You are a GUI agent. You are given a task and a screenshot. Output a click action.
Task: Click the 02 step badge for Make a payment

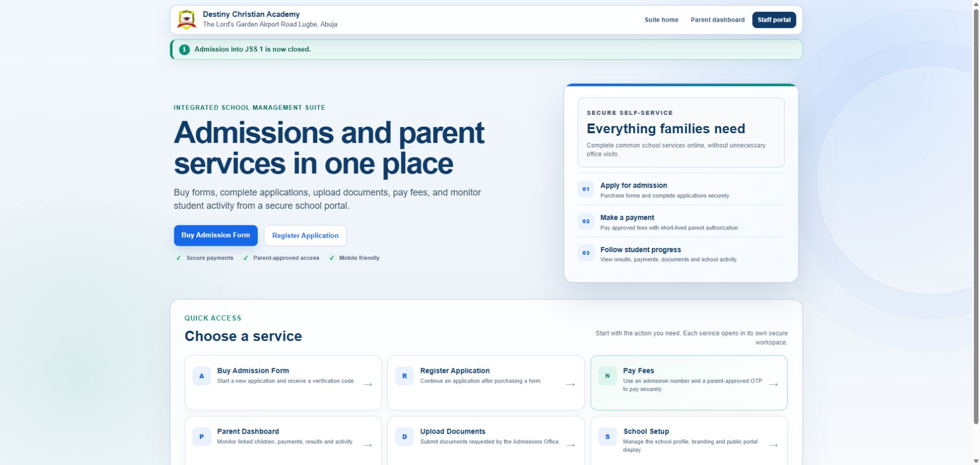coord(586,221)
